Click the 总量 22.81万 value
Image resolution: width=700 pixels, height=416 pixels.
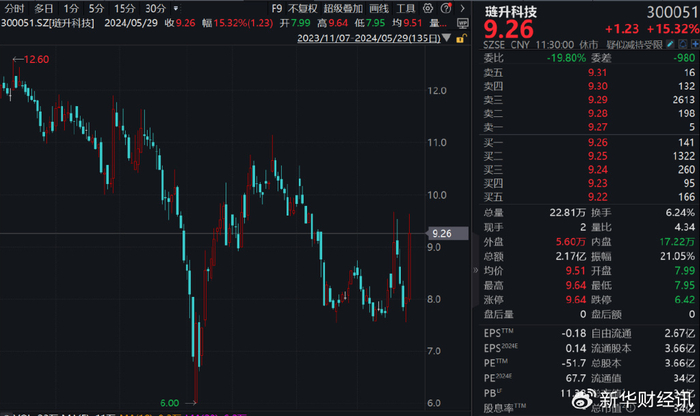tap(567, 212)
